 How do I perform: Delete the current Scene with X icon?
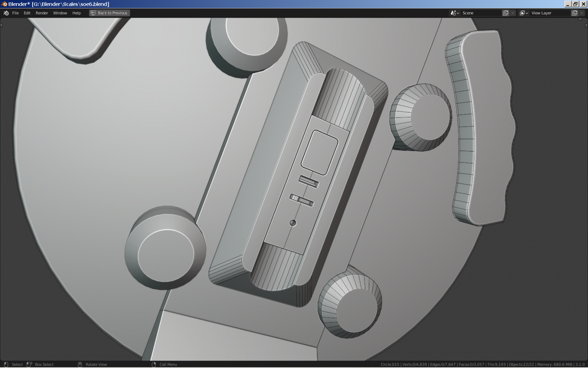pyautogui.click(x=513, y=13)
